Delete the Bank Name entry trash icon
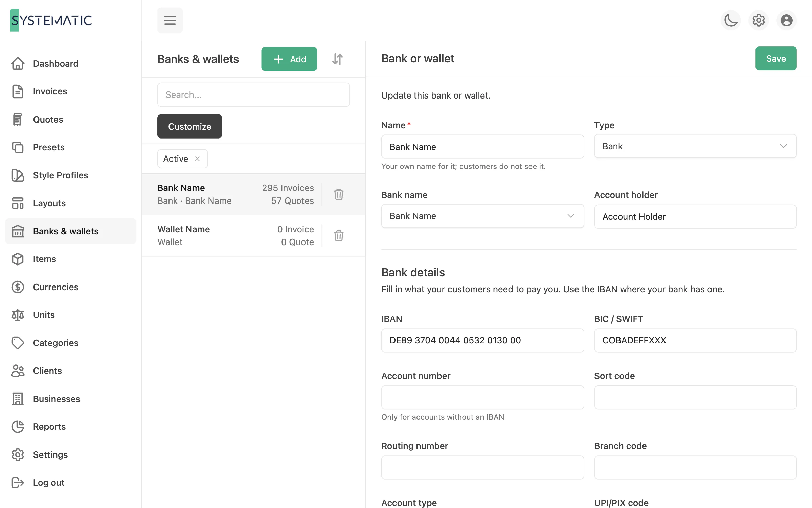This screenshot has width=812, height=508. (x=339, y=194)
